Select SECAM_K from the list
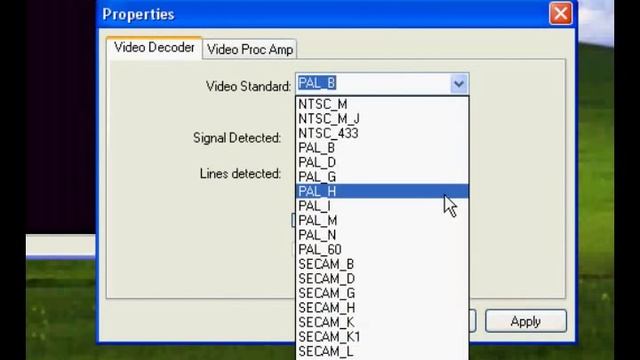Screen dimensions: 640x360 pyautogui.click(x=382, y=322)
